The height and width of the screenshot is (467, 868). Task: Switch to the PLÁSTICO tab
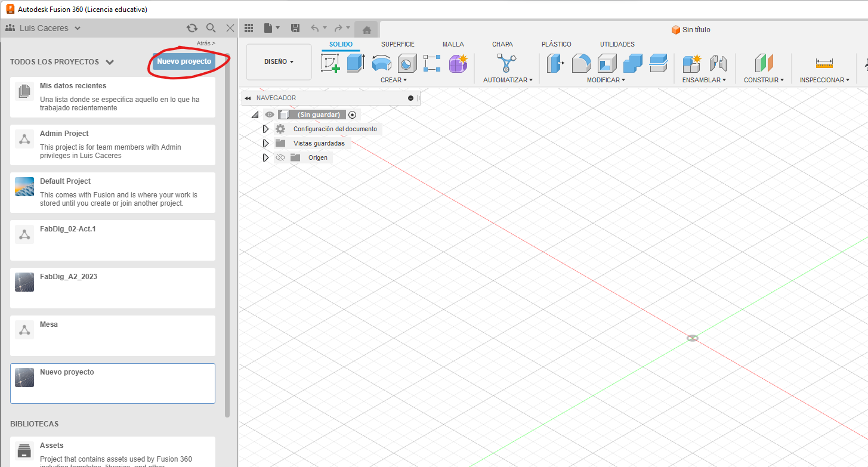(557, 44)
